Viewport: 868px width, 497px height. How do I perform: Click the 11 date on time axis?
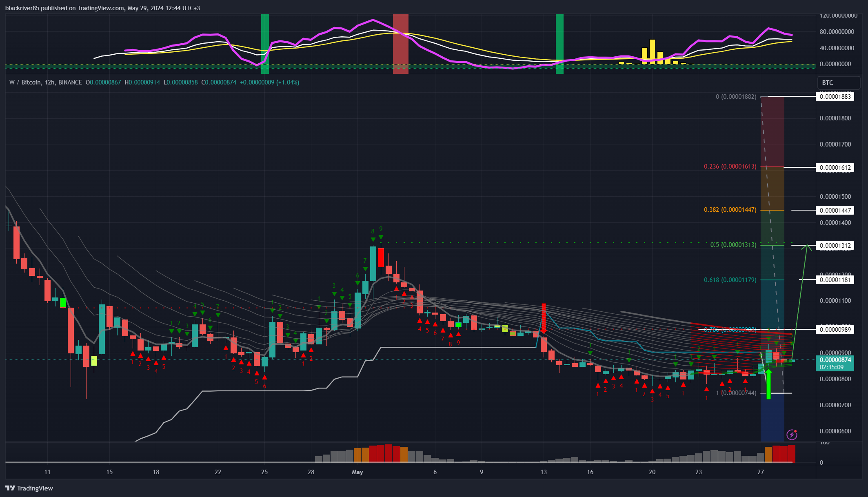pyautogui.click(x=47, y=472)
